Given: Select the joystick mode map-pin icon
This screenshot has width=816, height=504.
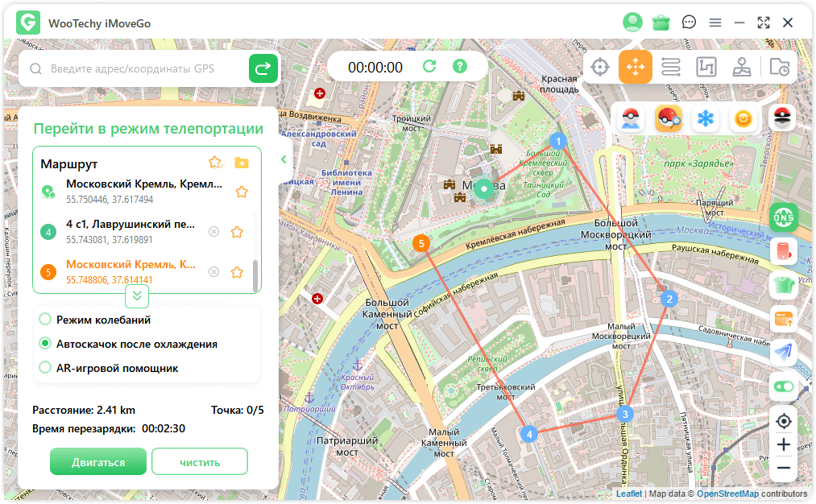Looking at the screenshot, I should click(742, 67).
